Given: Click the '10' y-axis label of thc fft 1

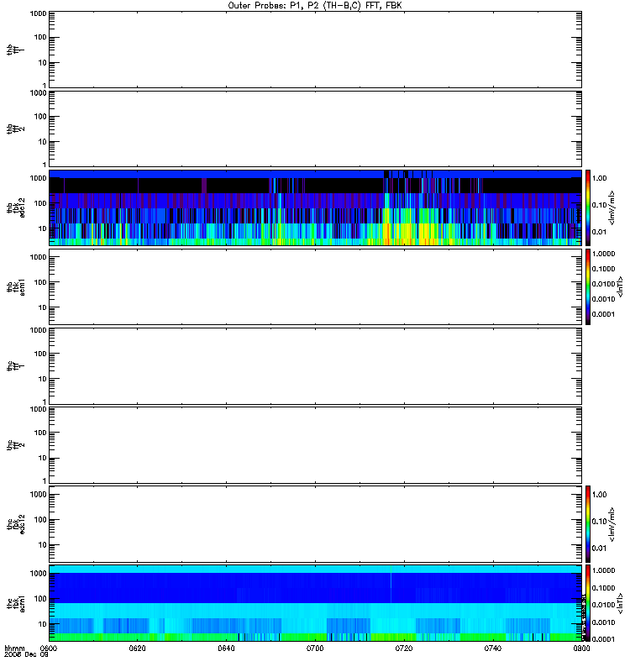Looking at the screenshot, I should point(43,379).
